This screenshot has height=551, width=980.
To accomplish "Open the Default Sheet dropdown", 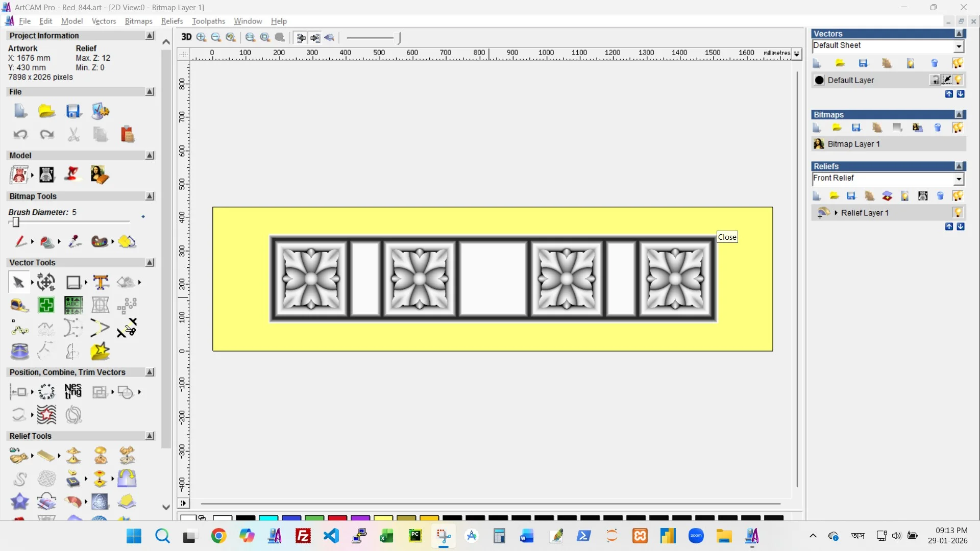I will click(959, 46).
